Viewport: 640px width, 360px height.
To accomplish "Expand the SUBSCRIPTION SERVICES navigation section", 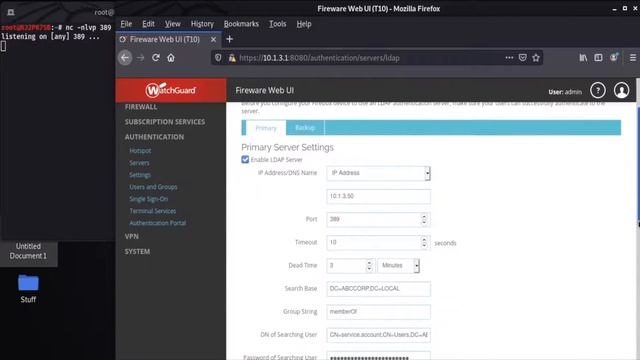I will (x=165, y=122).
